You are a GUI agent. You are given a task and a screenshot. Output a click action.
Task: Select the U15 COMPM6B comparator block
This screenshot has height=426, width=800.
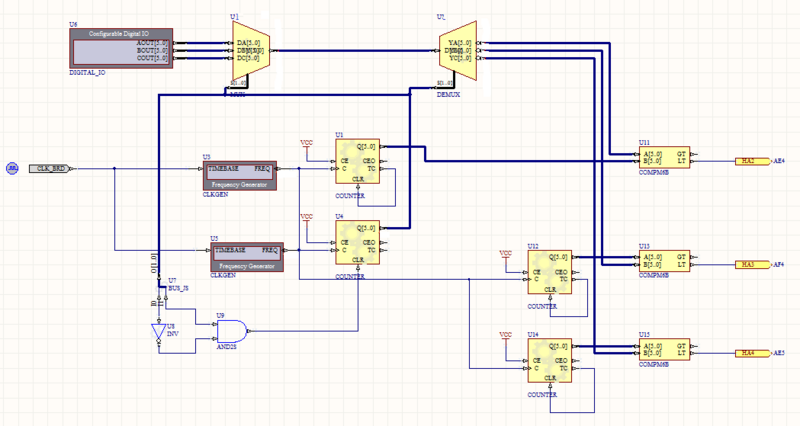[x=667, y=350]
